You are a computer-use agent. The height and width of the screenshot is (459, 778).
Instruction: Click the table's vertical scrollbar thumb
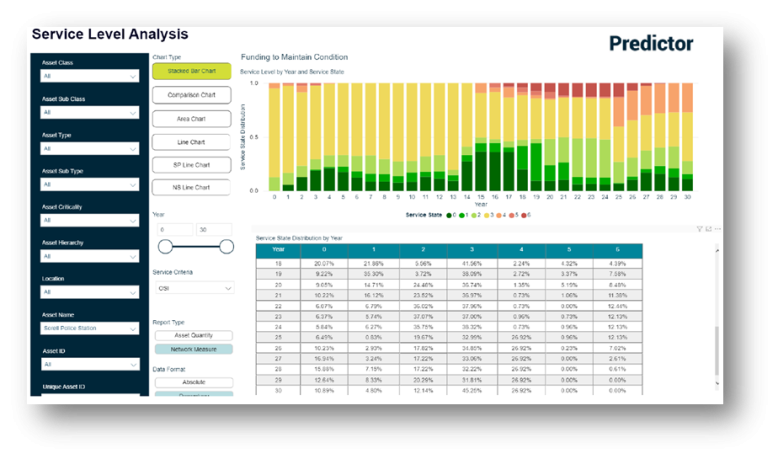(x=717, y=351)
